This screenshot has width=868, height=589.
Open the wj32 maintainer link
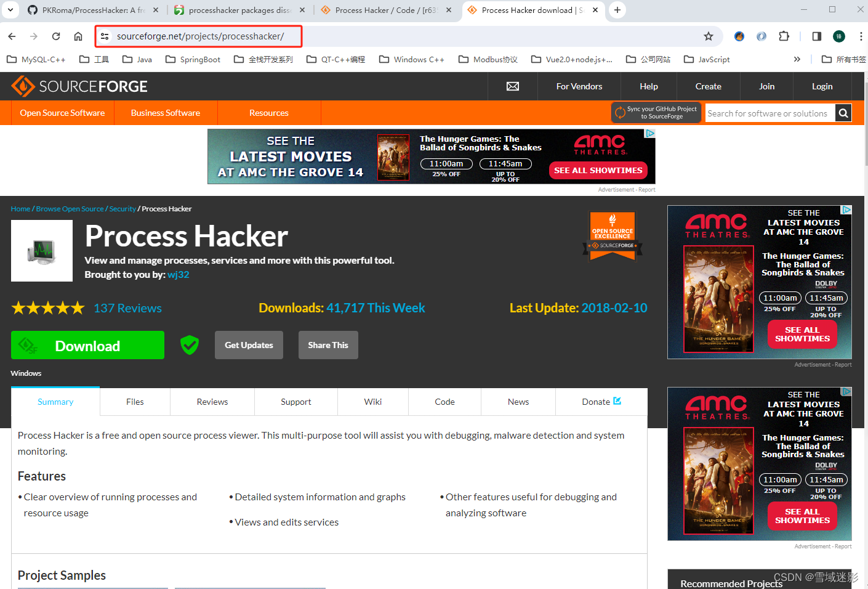click(x=178, y=274)
